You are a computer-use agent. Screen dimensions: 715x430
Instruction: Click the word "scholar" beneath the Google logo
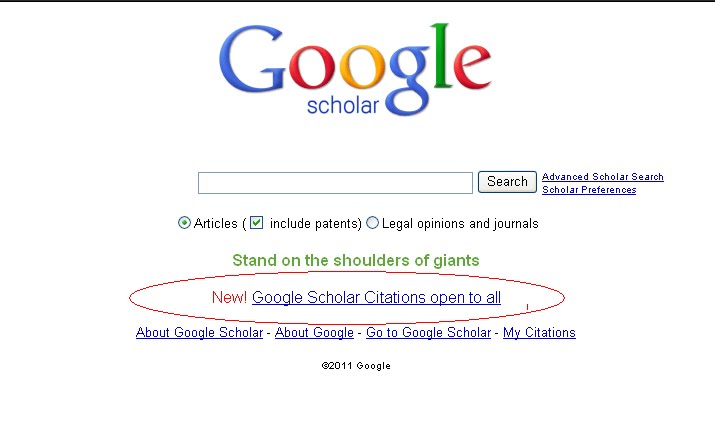(x=343, y=105)
